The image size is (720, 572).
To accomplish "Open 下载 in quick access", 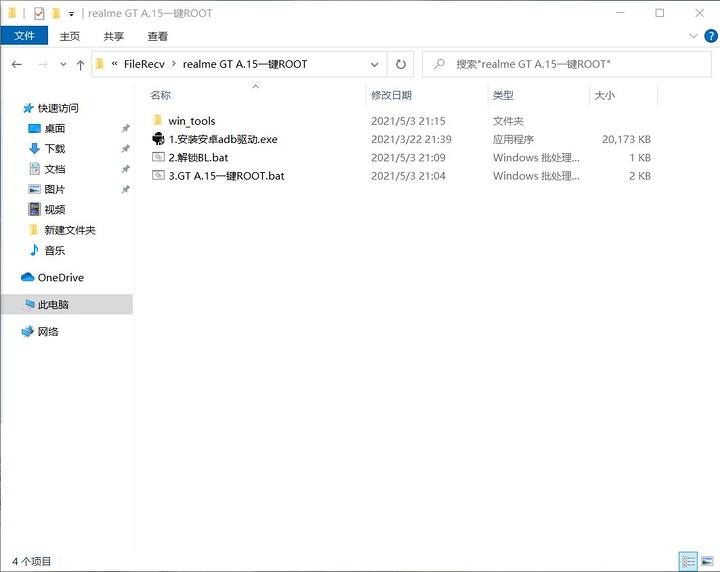I will 55,148.
